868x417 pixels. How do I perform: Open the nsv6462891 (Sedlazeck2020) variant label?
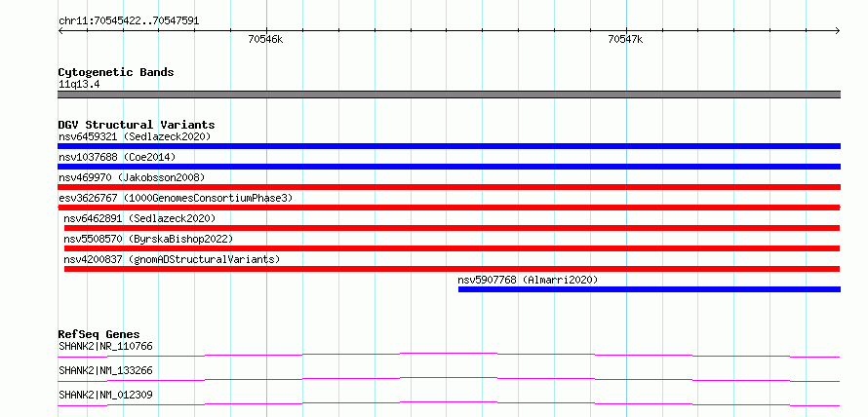(x=139, y=218)
